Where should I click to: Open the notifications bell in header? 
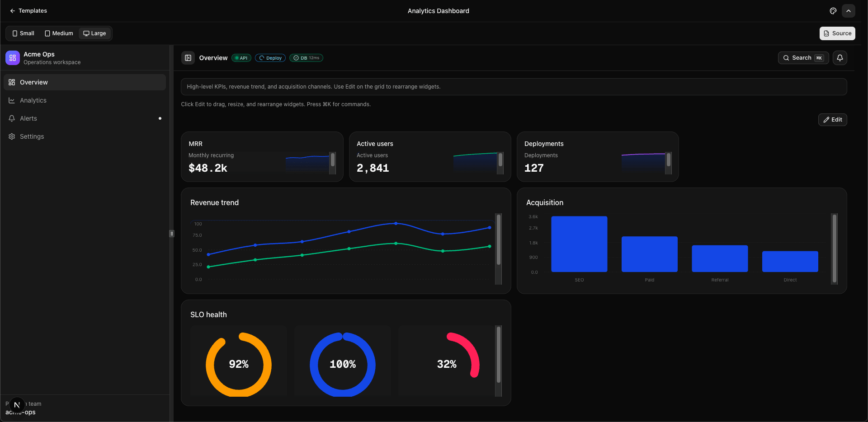coord(840,58)
